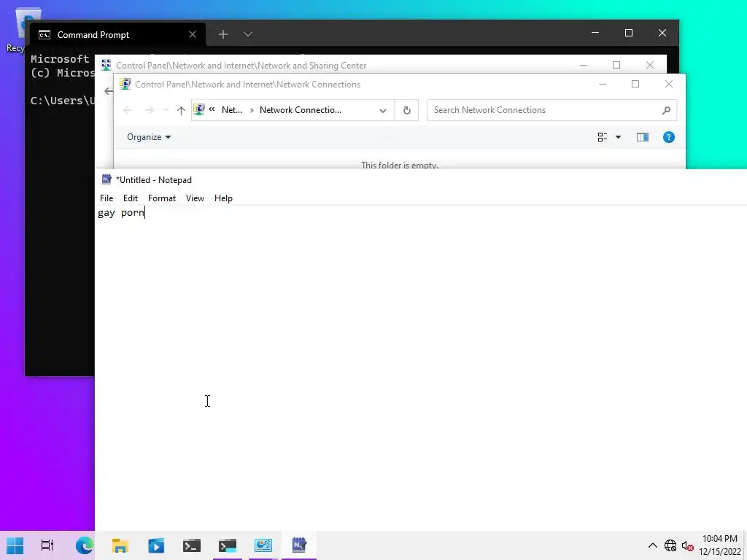
Task: Open Notepad File menu
Action: 107,198
